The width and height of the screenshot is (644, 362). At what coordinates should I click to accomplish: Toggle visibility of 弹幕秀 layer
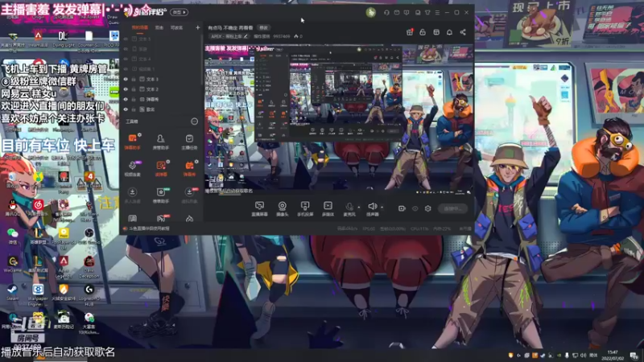[x=126, y=99]
